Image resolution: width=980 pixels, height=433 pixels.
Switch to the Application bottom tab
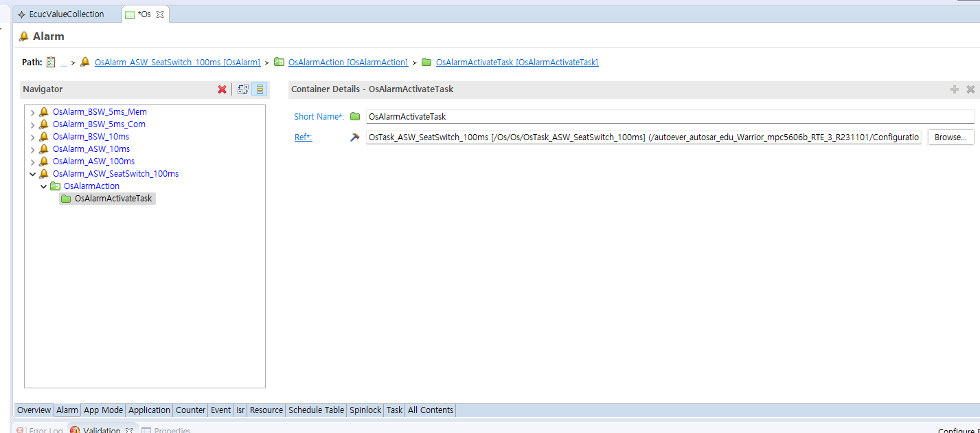pyautogui.click(x=149, y=410)
